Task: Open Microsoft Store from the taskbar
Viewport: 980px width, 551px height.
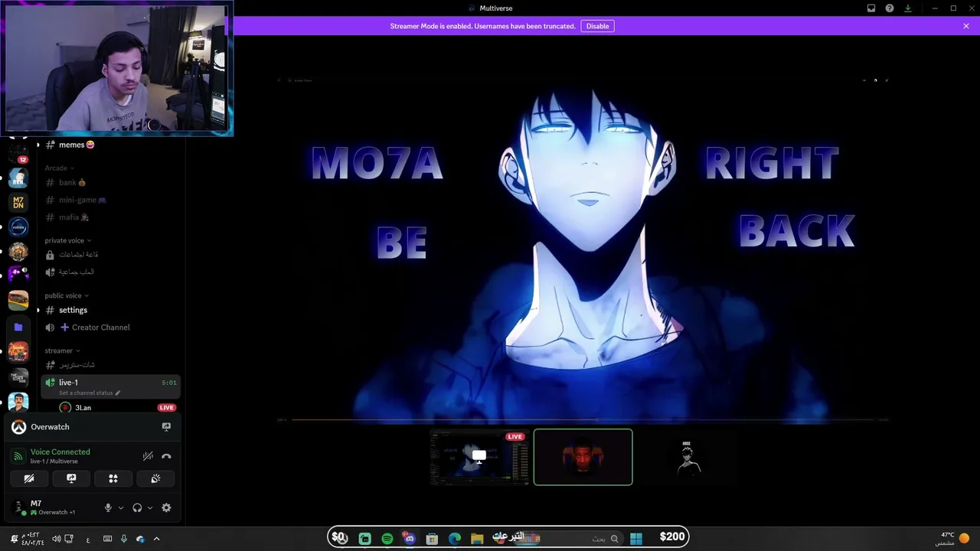Action: tap(432, 539)
